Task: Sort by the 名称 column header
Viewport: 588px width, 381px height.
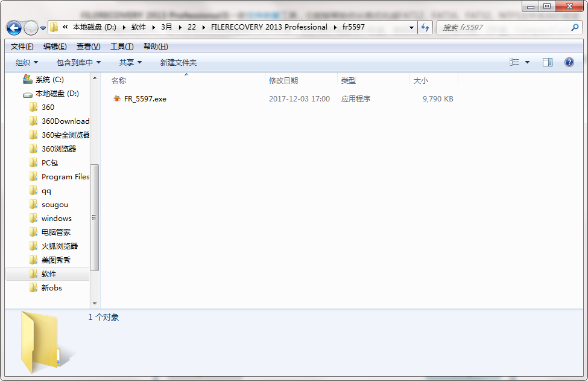Action: click(x=119, y=81)
